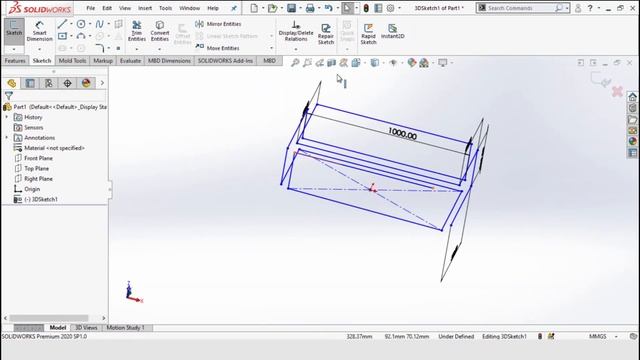640x360 pixels.
Task: Switch to the SOLIDWORKS Add-Ins tab
Action: pos(225,60)
